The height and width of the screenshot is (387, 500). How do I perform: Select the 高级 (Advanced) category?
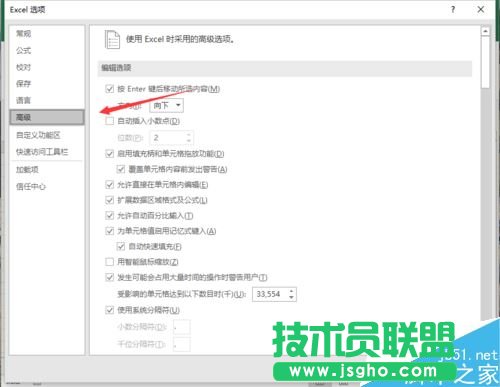[x=47, y=117]
